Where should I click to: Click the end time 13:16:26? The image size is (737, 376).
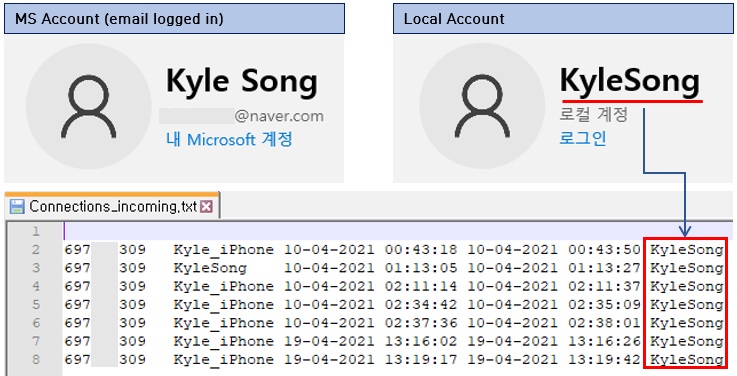point(604,341)
